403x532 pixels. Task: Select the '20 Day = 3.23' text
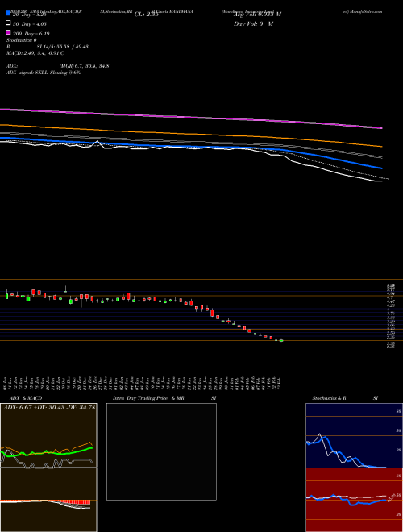tap(29, 15)
